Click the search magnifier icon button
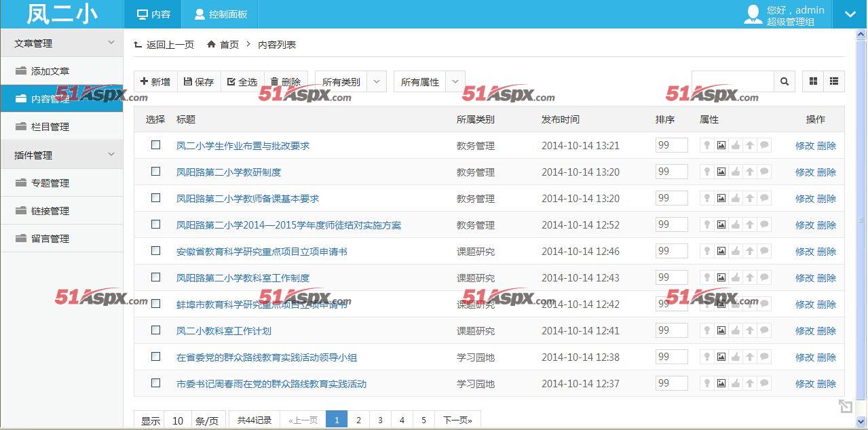The width and height of the screenshot is (868, 430). tap(785, 81)
